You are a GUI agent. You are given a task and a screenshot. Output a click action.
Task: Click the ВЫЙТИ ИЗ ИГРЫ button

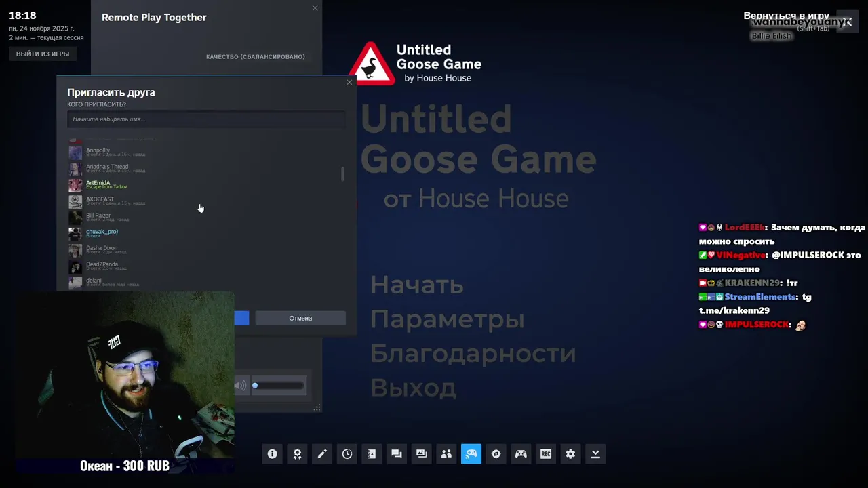pos(43,54)
